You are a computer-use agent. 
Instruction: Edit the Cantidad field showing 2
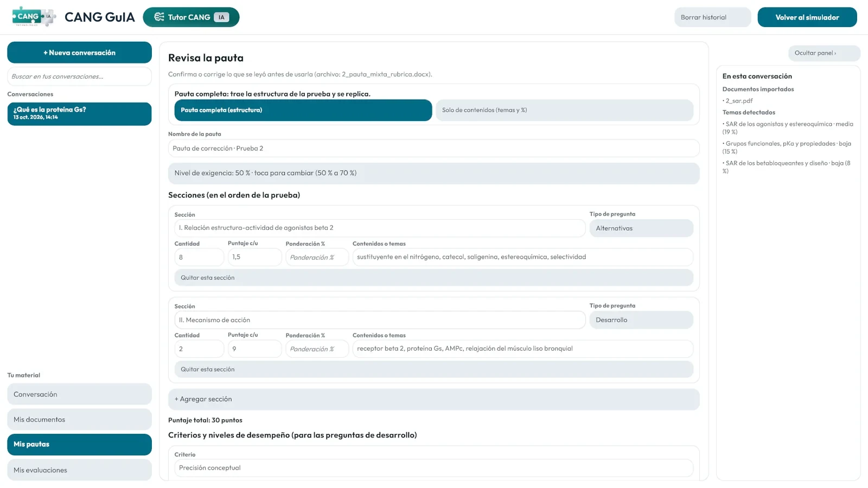click(x=199, y=349)
